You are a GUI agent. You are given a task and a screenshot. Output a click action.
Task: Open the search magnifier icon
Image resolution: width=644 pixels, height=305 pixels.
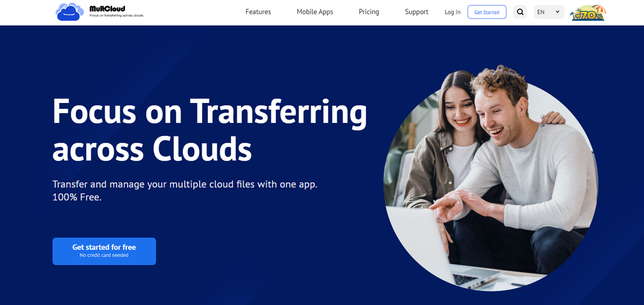pyautogui.click(x=520, y=12)
